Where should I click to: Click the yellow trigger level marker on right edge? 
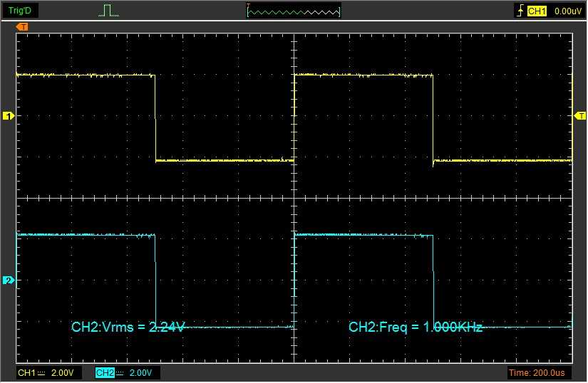pos(579,116)
